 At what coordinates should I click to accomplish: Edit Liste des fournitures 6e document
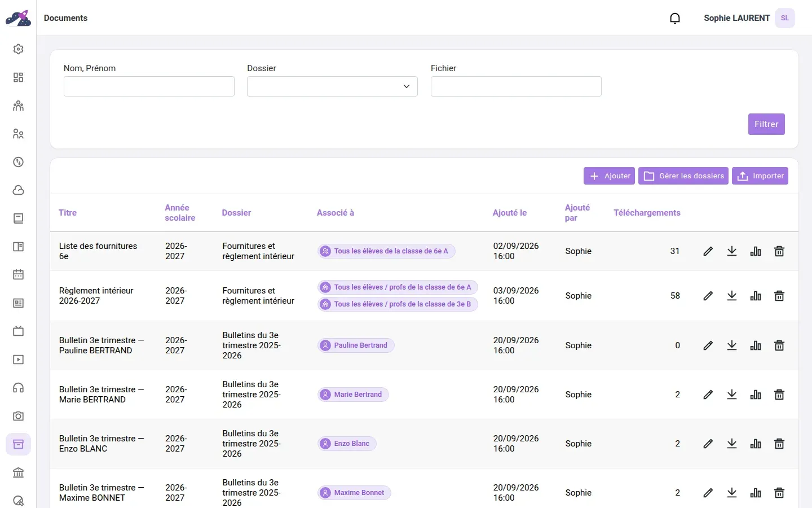click(x=708, y=251)
